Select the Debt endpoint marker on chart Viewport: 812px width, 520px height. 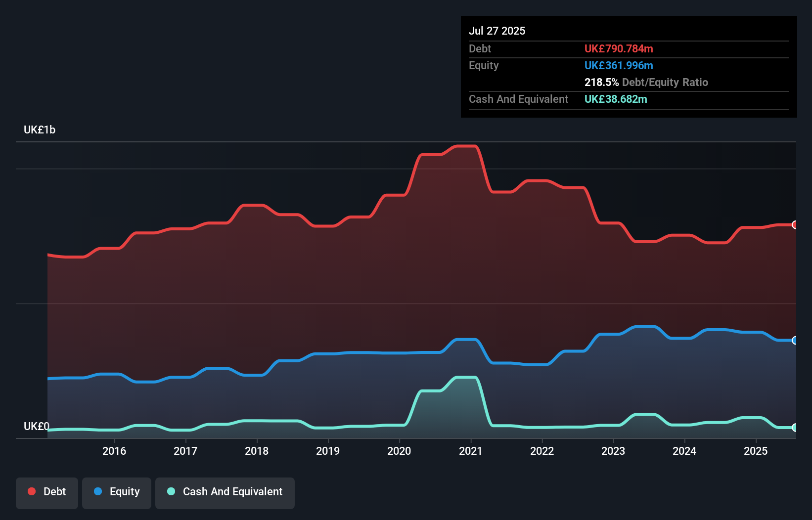pyautogui.click(x=795, y=225)
